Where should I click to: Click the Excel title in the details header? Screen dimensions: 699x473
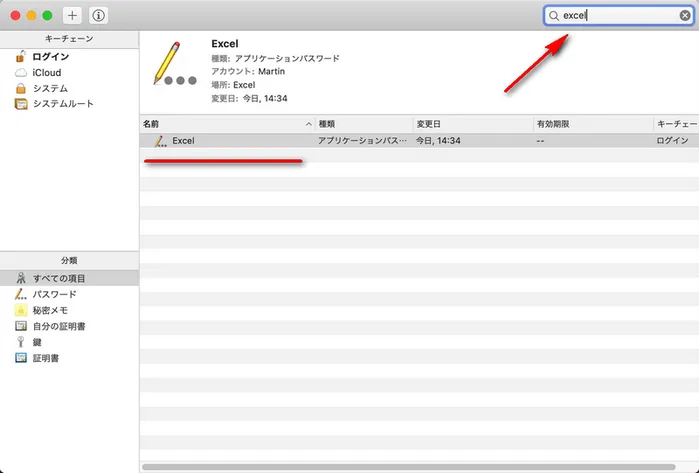(225, 44)
